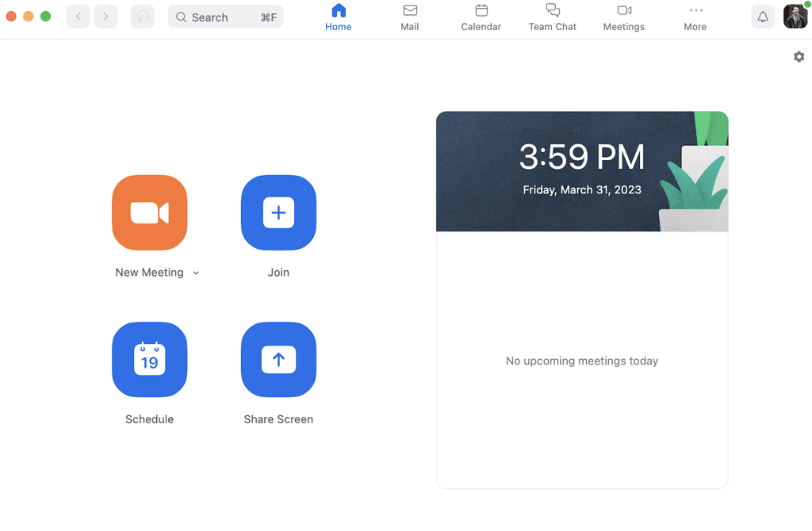The height and width of the screenshot is (531, 812).
Task: Switch to the Home tab
Action: pos(338,17)
